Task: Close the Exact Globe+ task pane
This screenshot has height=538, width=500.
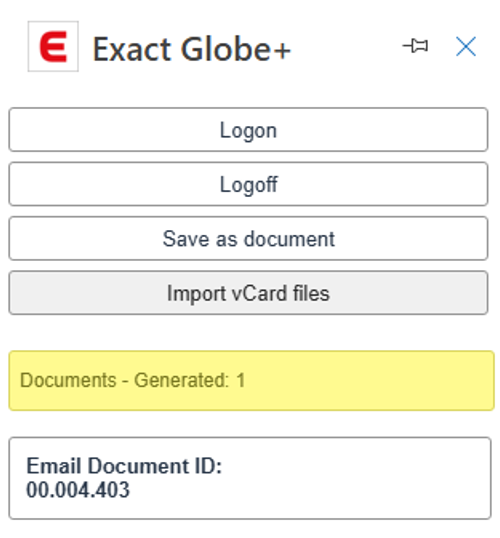Action: 466,46
